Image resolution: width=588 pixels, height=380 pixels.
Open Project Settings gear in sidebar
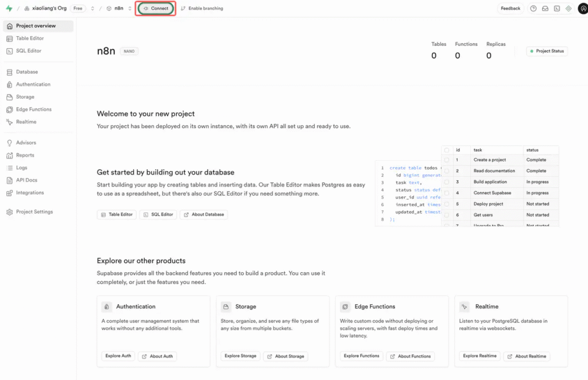[x=34, y=212]
